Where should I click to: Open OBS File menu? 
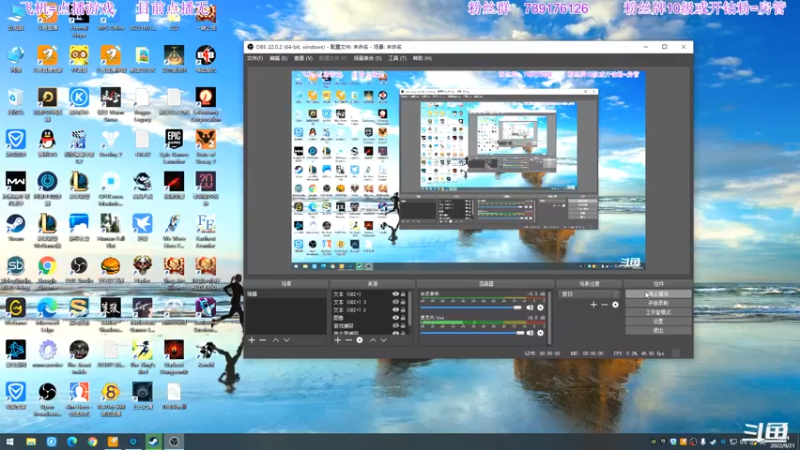255,59
